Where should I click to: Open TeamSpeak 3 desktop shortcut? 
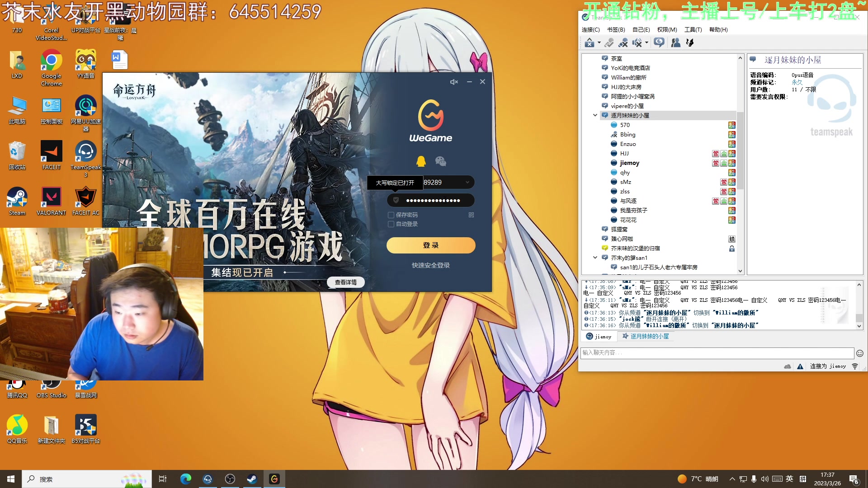pos(85,159)
